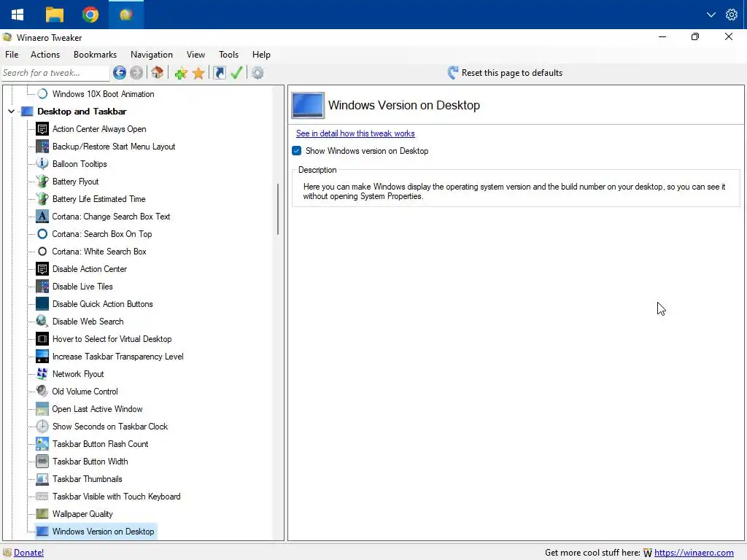Open settings gear in Winaero toolbar
This screenshot has height=560, width=747.
[x=258, y=73]
